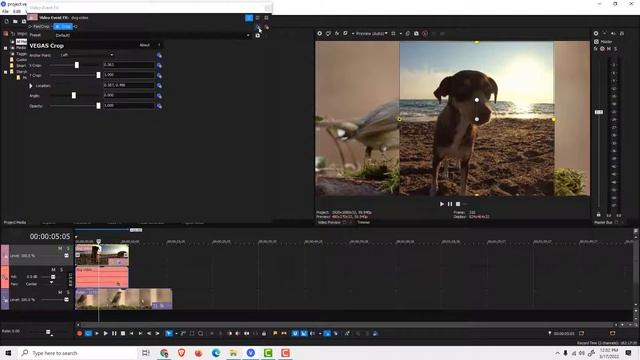Copy preview snapshot to clipboard icon
The image size is (640, 360).
point(407,33)
